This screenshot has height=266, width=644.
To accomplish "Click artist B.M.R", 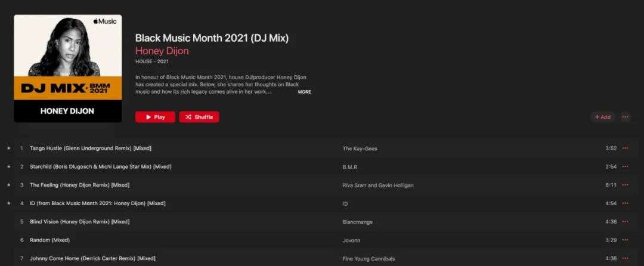I will point(350,167).
